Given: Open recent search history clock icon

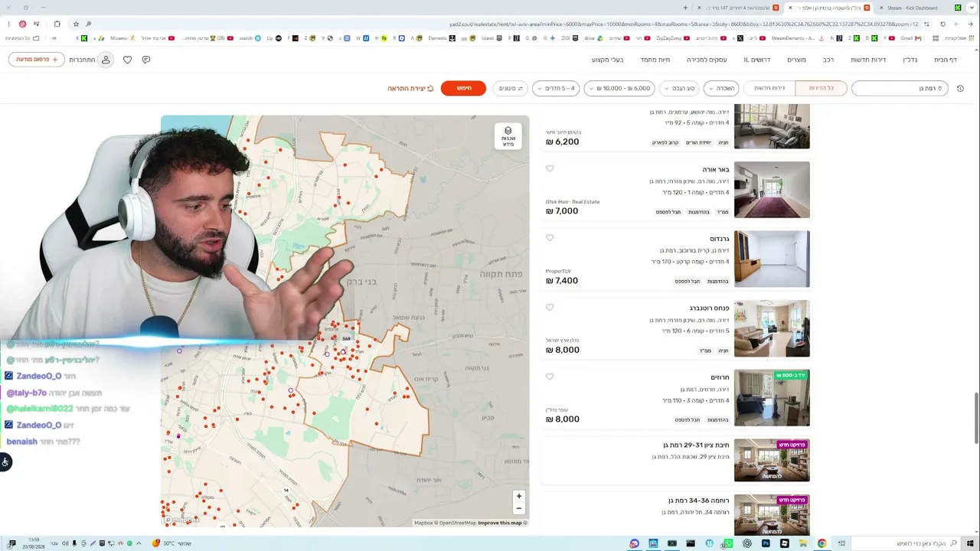Looking at the screenshot, I should click(x=960, y=89).
